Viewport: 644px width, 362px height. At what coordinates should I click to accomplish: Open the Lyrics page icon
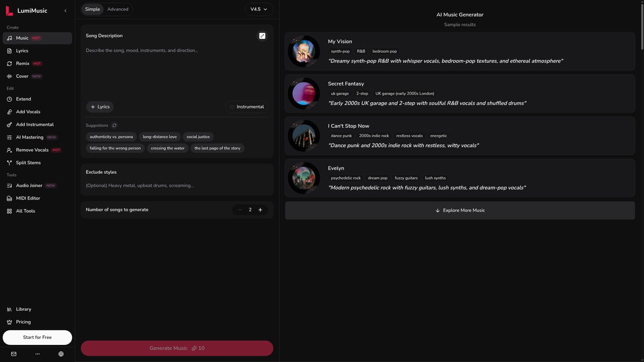coord(10,51)
